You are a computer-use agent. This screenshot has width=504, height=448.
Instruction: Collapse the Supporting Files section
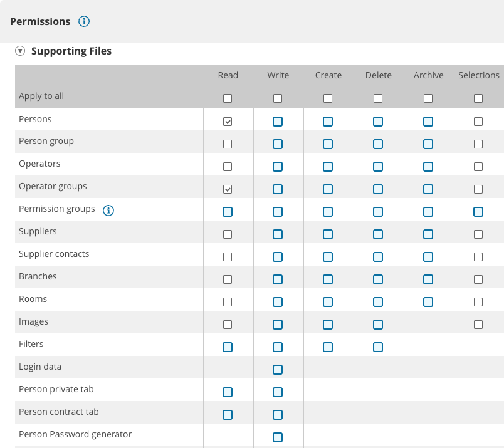click(x=19, y=50)
